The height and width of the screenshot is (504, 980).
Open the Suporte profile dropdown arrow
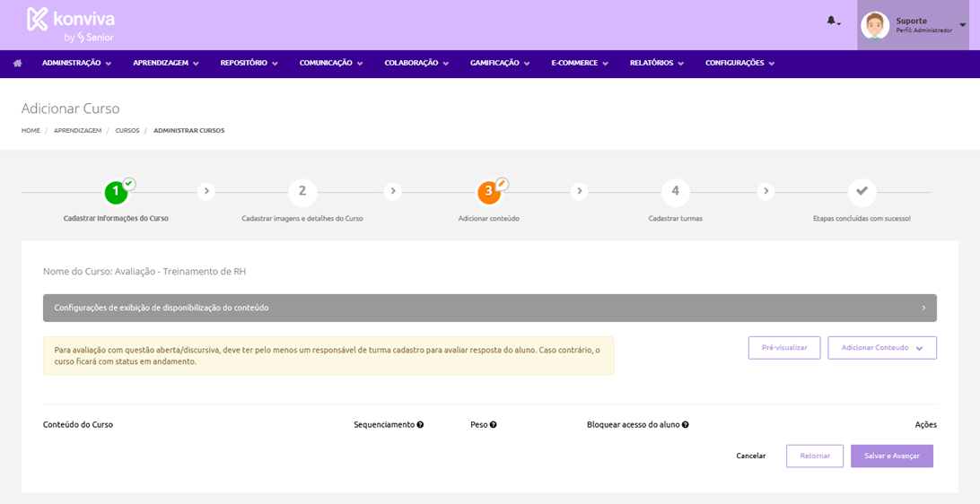coord(963,25)
